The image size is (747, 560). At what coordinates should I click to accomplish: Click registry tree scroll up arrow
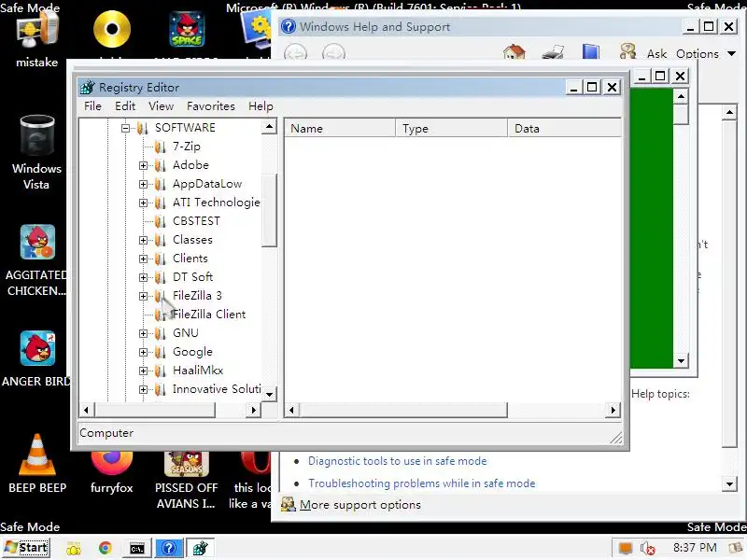(269, 127)
